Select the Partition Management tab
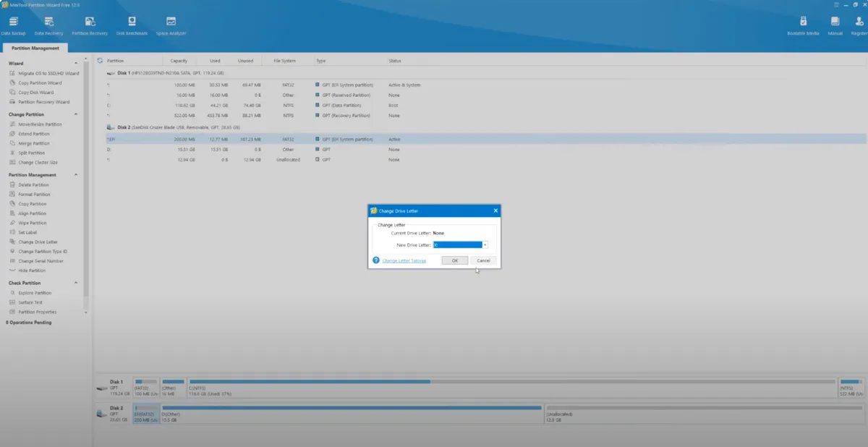 pyautogui.click(x=35, y=48)
